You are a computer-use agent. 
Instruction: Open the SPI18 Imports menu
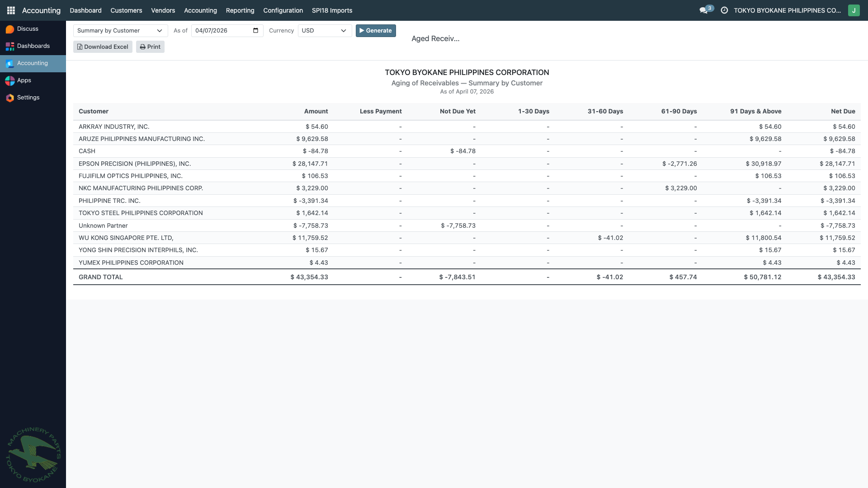(332, 10)
